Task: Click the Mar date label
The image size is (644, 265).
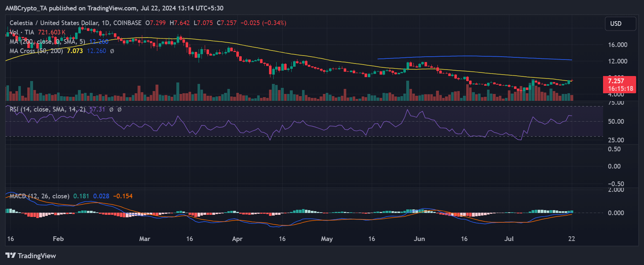Action: [x=145, y=239]
